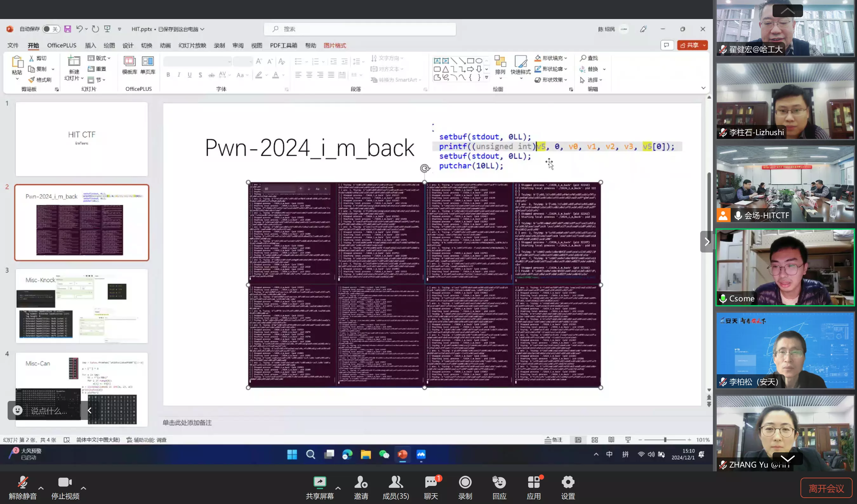Adjust the zoom level slider handle
The image size is (857, 504).
pyautogui.click(x=665, y=440)
